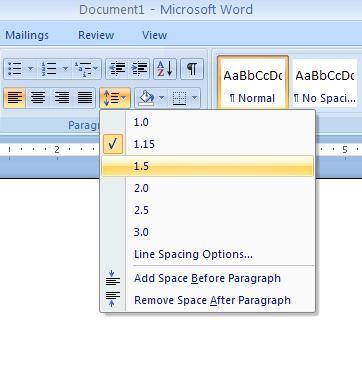Apply the No Spacing style
Viewport: 362px width, 376px height.
tap(325, 83)
